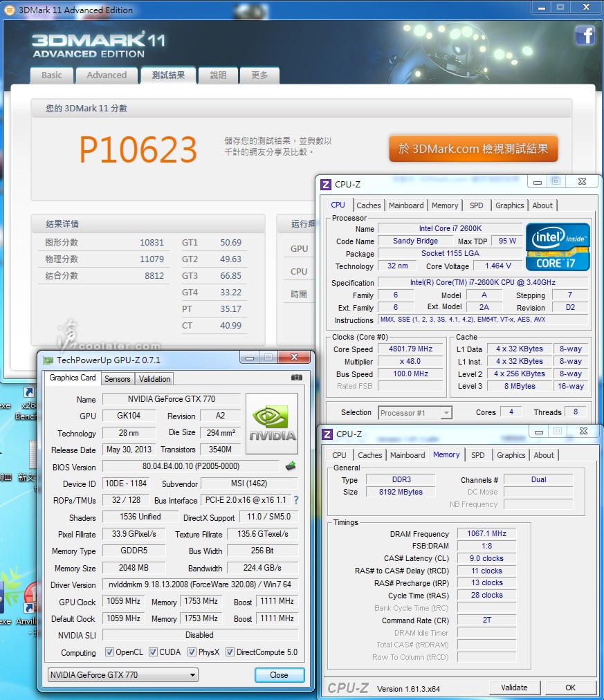Screen dimensions: 604x700
Task: Click the memory Size value 8192 MBytes
Action: click(401, 492)
